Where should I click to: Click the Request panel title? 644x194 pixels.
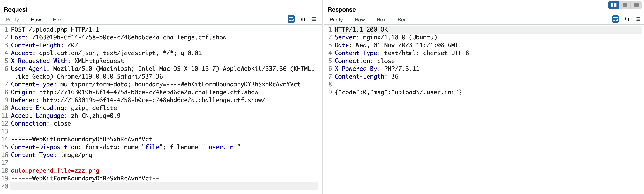[16, 9]
